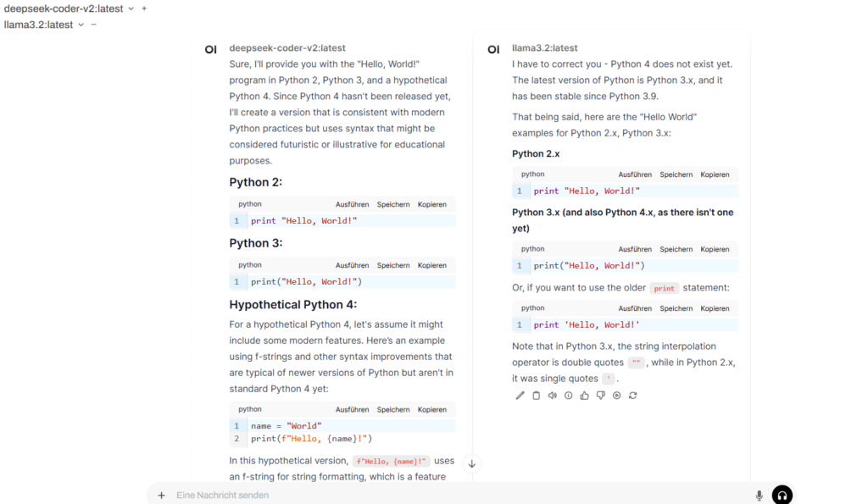Copy the code under deepseek's 'Python 2:' heading

pyautogui.click(x=431, y=205)
